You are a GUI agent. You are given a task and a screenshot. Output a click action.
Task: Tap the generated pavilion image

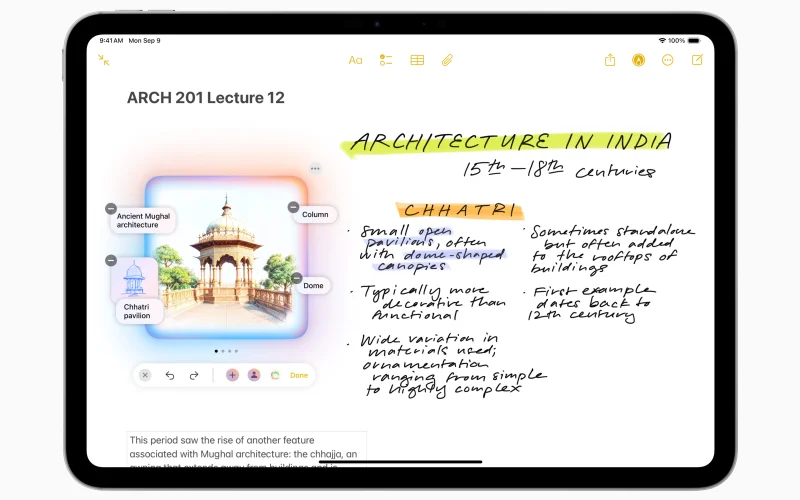coord(227,258)
